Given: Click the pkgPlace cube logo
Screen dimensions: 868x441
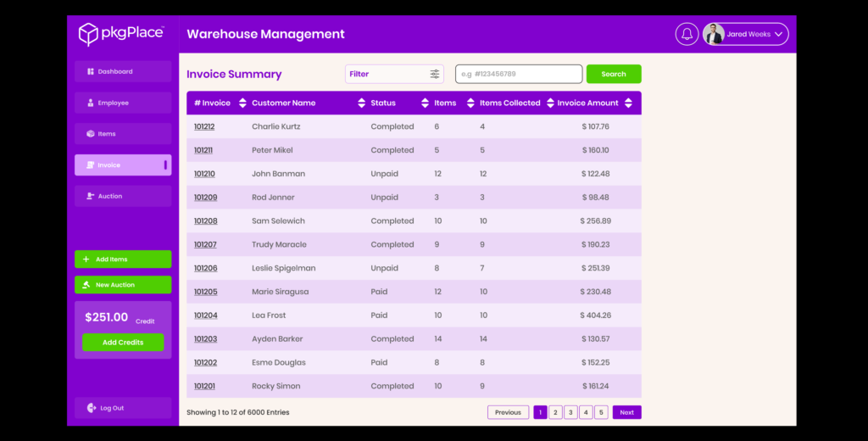Looking at the screenshot, I should (x=88, y=34).
